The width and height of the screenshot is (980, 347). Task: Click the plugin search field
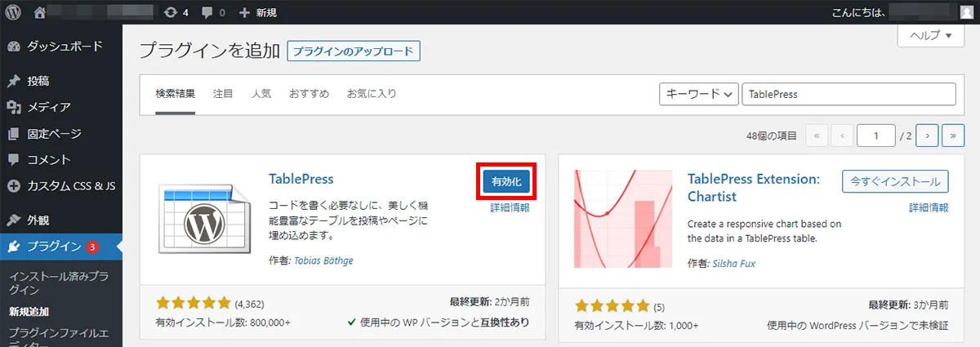tap(849, 94)
